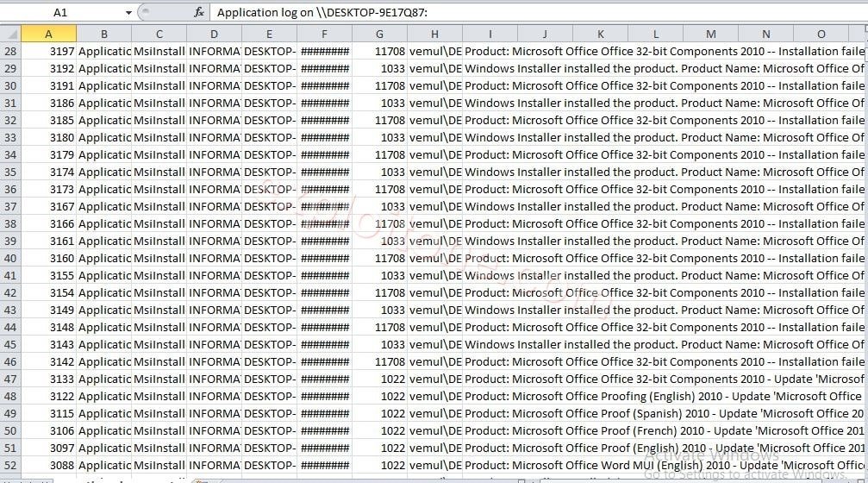The height and width of the screenshot is (483, 868).
Task: Click the Select All corner button
Action: click(10, 34)
